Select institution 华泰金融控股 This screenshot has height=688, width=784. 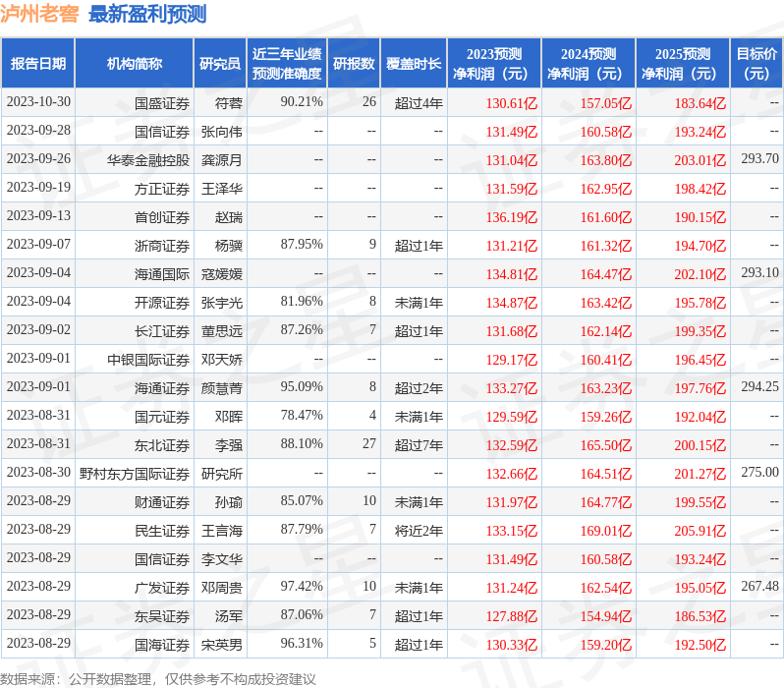pos(148,160)
